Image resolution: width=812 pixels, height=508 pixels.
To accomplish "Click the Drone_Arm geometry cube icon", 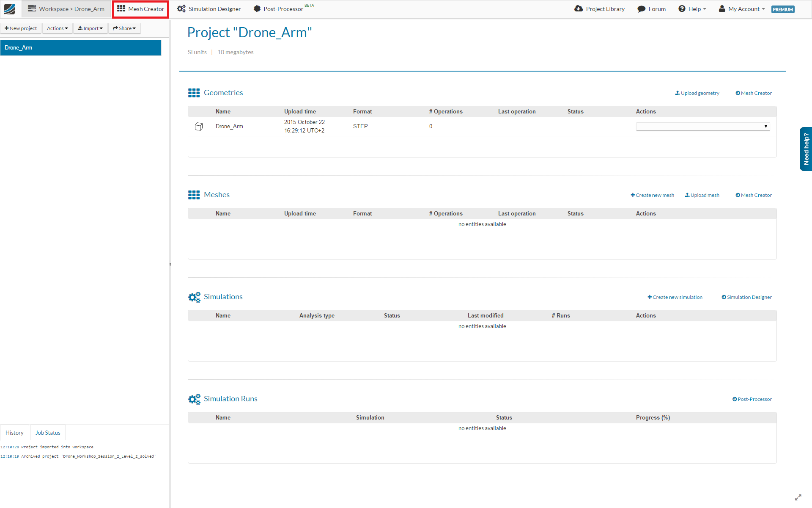I will click(199, 127).
